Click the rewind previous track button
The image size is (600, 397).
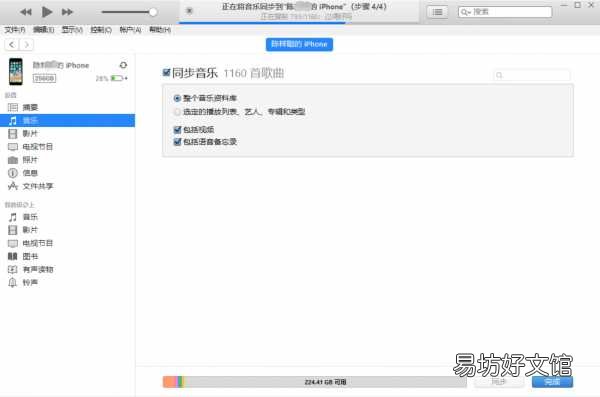[26, 12]
